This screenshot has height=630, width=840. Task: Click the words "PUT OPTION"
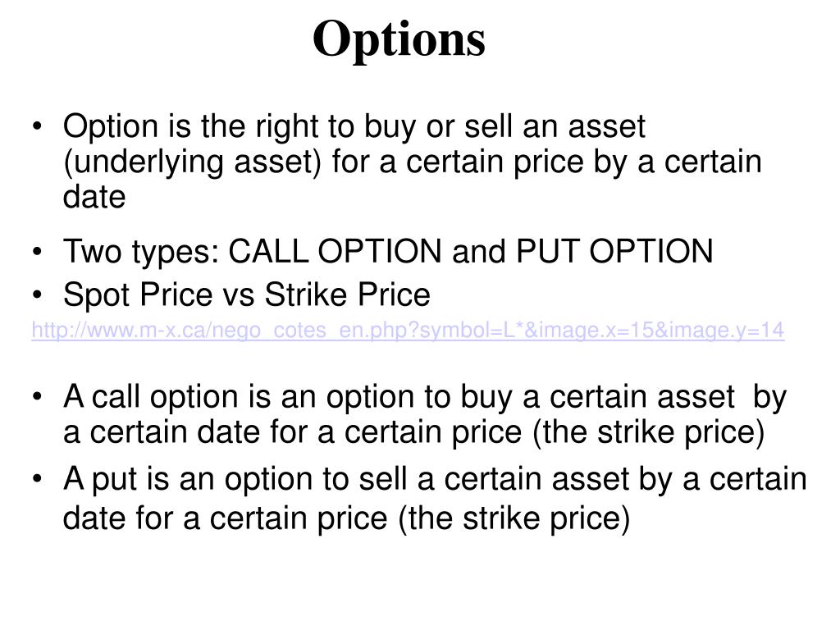615,251
